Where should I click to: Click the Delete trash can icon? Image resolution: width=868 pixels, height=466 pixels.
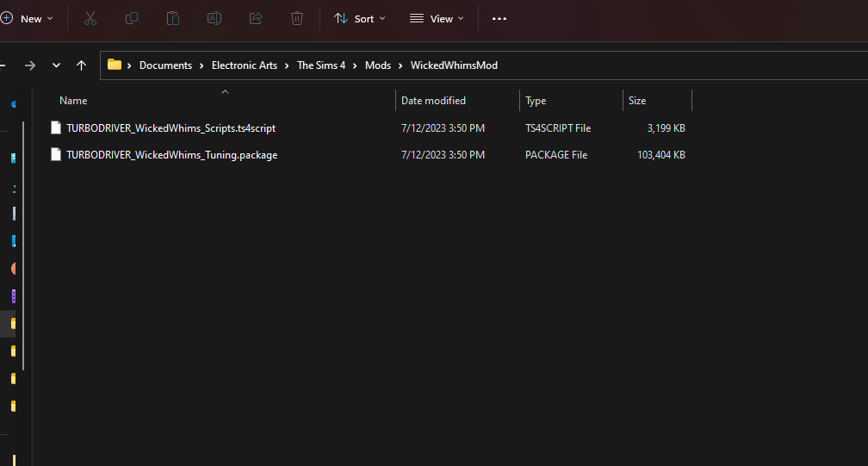point(297,18)
